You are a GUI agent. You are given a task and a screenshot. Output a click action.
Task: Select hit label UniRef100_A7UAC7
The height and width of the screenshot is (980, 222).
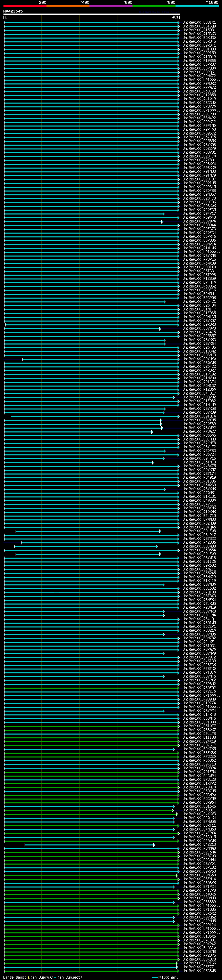[x=199, y=432]
